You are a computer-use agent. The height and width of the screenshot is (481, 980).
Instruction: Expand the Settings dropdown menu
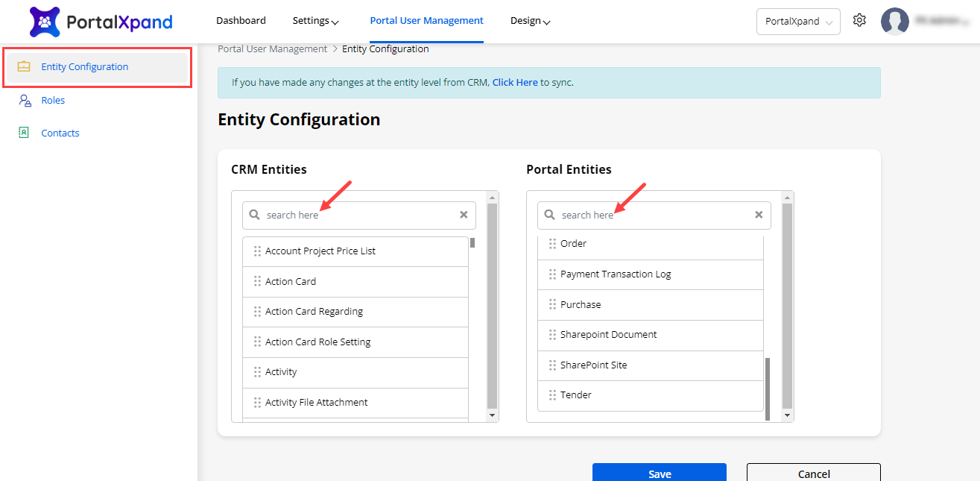[316, 21]
